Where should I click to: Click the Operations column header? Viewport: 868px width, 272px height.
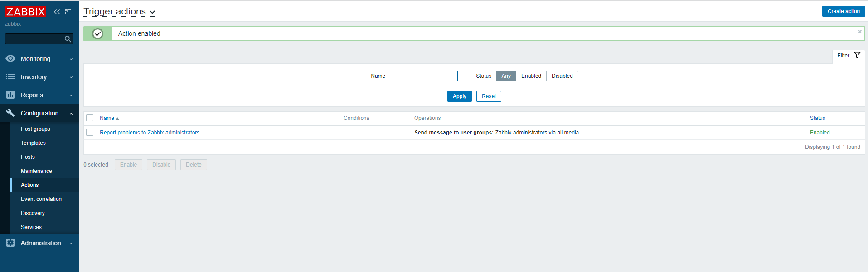[x=427, y=118]
